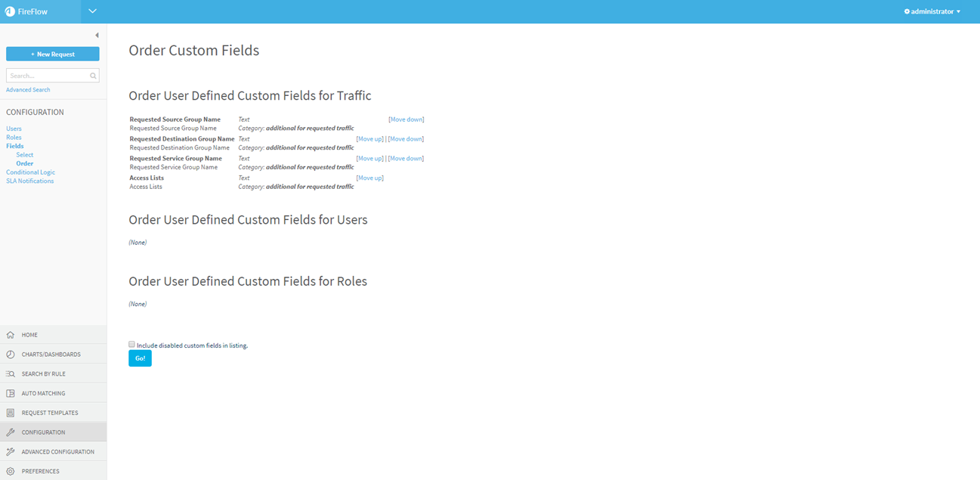The width and height of the screenshot is (980, 480).
Task: Enable include disabled custom fields checkbox
Action: pos(131,344)
